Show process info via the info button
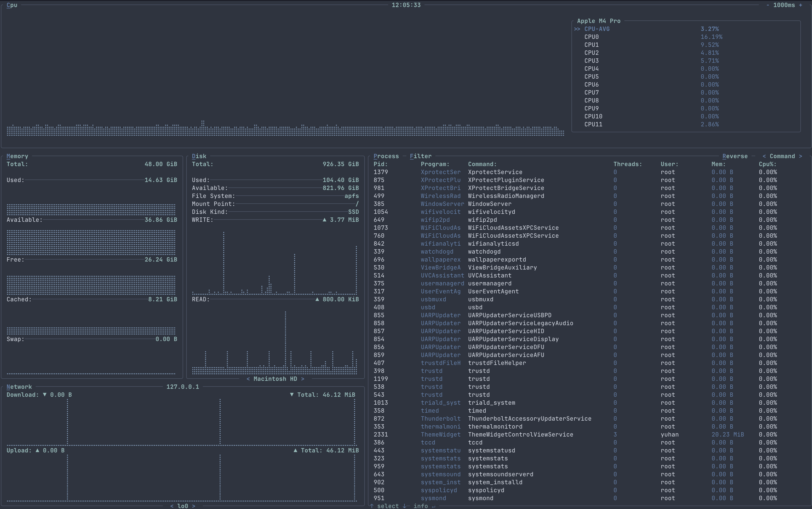The width and height of the screenshot is (812, 509). 421,506
